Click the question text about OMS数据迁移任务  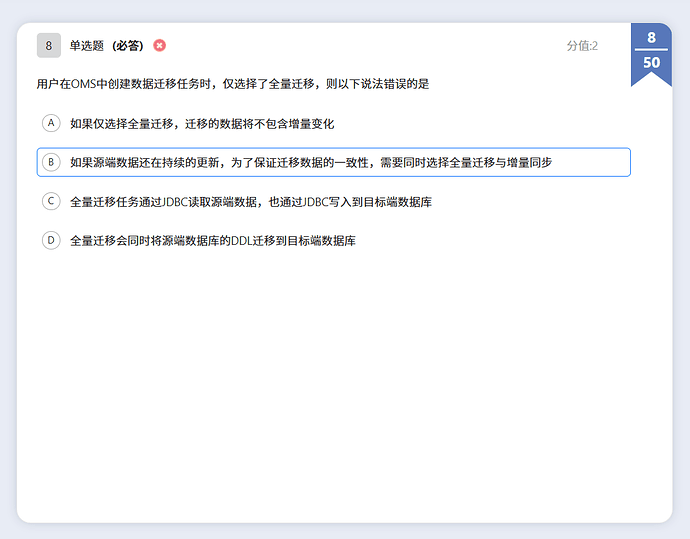[x=232, y=84]
